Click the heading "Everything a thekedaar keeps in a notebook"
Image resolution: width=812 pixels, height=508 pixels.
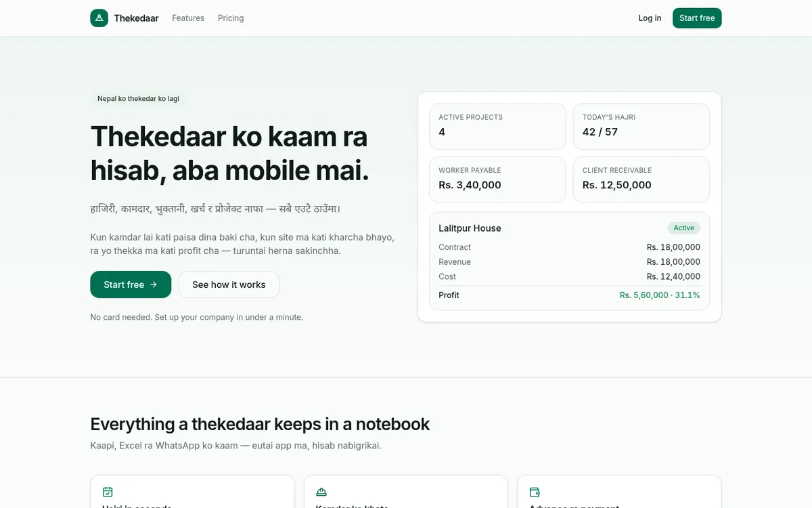tap(260, 424)
